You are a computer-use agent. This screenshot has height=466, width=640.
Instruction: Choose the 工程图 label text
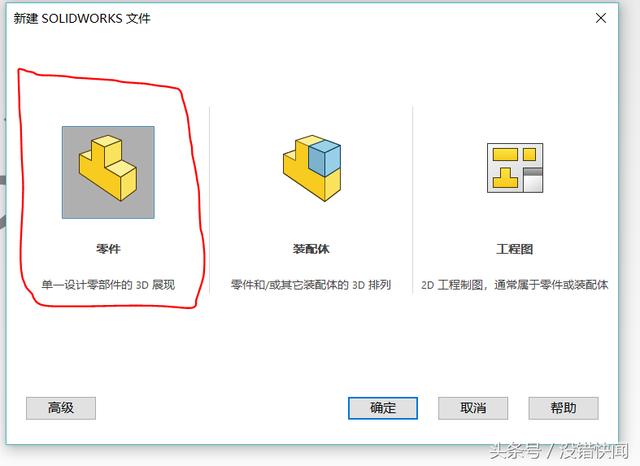coord(515,249)
